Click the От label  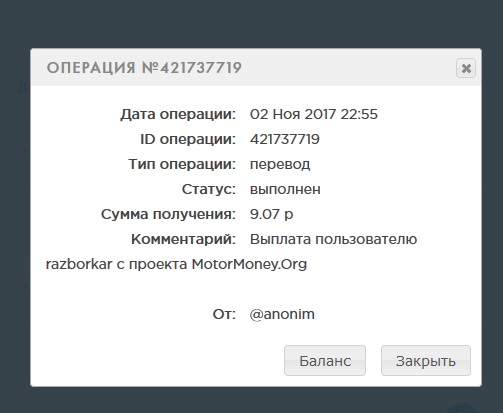pos(224,314)
